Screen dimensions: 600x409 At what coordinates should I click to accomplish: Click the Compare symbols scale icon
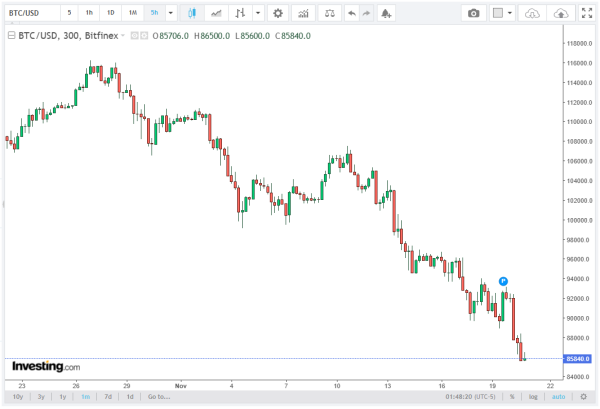[x=330, y=13]
